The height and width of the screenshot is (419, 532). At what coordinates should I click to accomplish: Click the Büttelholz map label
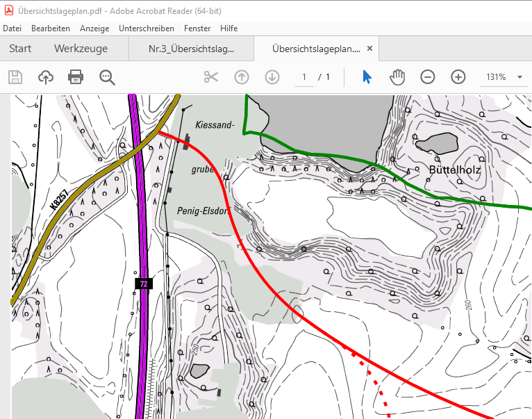[455, 170]
